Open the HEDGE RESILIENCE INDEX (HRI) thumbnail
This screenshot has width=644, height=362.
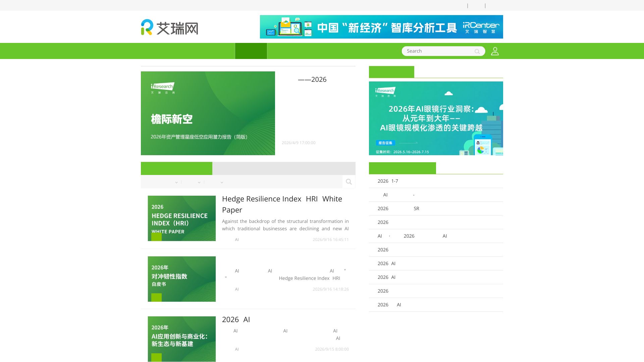(182, 218)
